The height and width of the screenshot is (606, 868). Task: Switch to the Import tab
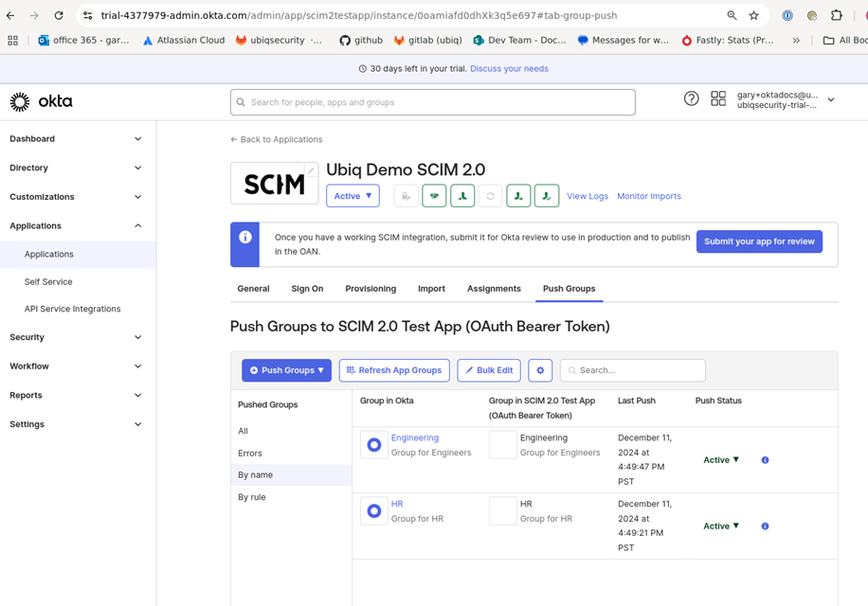[431, 289]
